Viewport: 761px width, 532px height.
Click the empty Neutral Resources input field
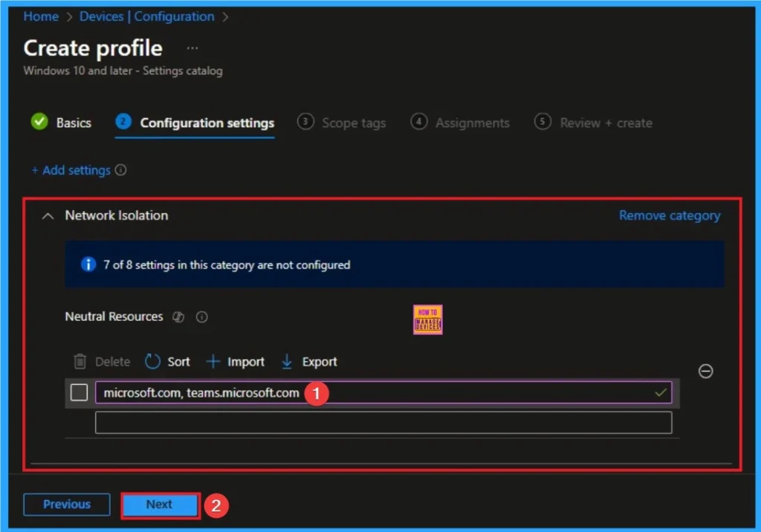coord(383,422)
